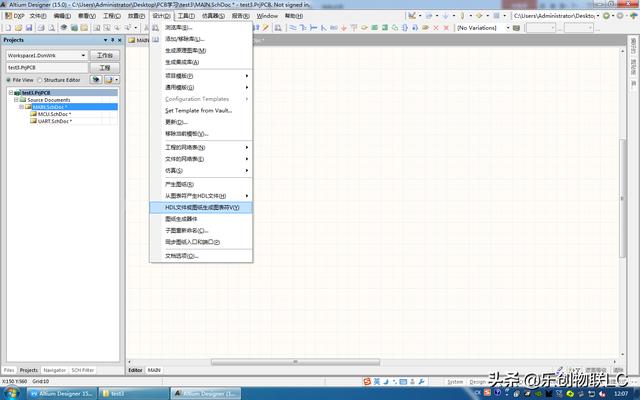Click the GND power port icon
Image resolution: width=640 pixels, height=400 pixels.
[x=344, y=28]
